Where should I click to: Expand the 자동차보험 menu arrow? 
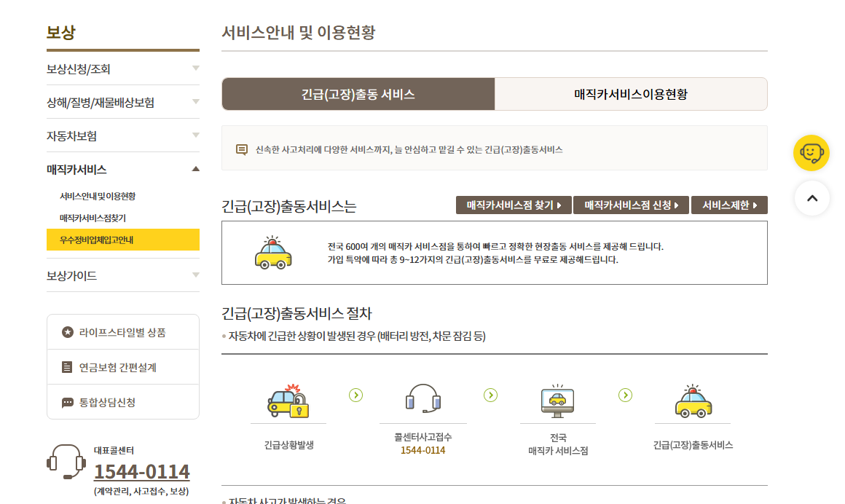pos(196,135)
